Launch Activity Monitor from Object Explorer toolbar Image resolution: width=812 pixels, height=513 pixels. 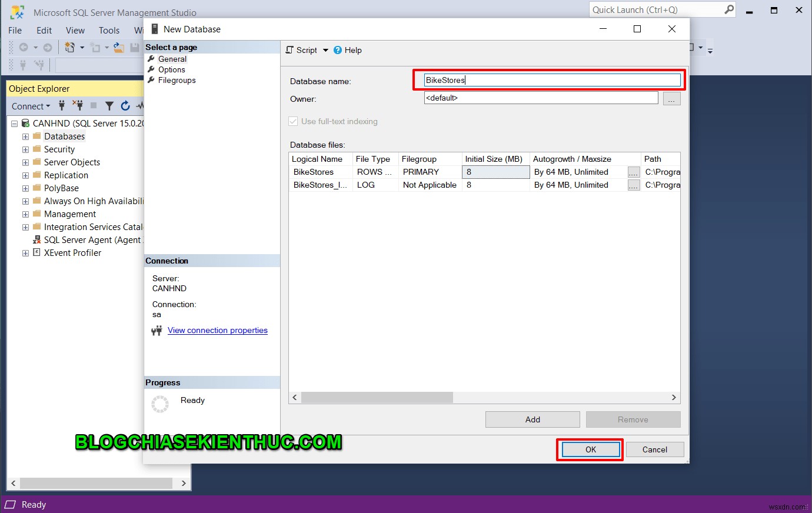[x=139, y=106]
